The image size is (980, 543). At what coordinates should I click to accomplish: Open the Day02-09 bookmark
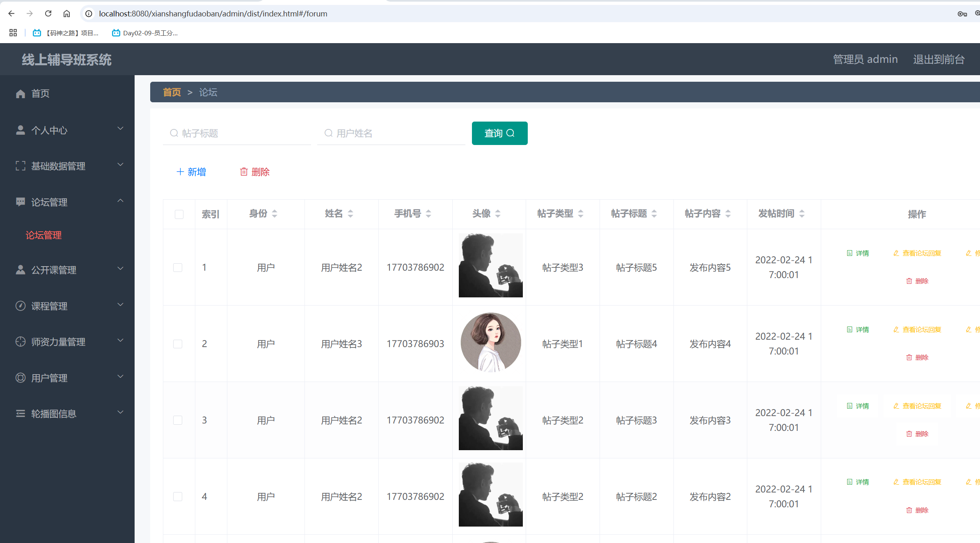145,33
